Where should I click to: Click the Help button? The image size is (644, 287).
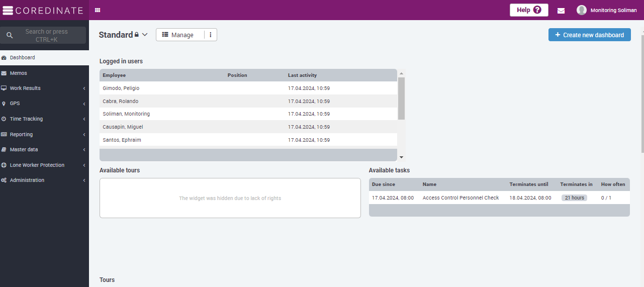click(x=529, y=10)
